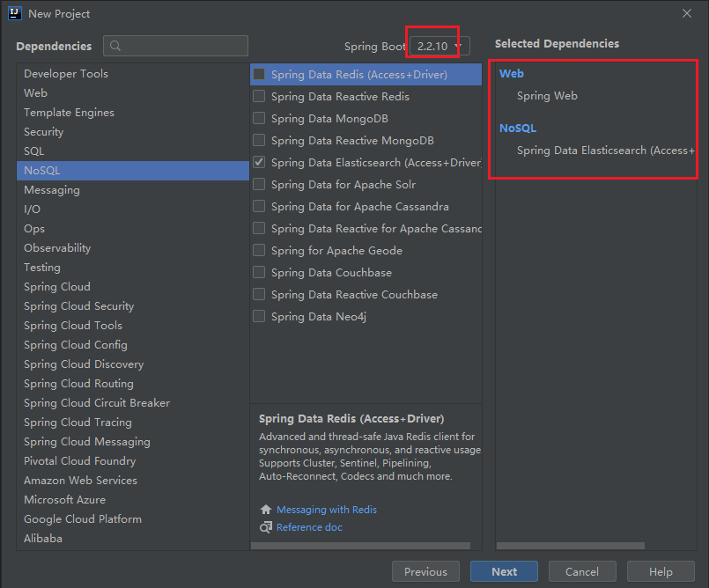
Task: Click the dependency list horizontal scrollbar
Action: 360,546
